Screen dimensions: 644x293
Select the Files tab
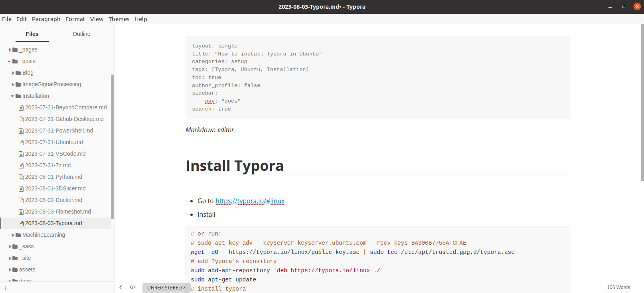32,34
